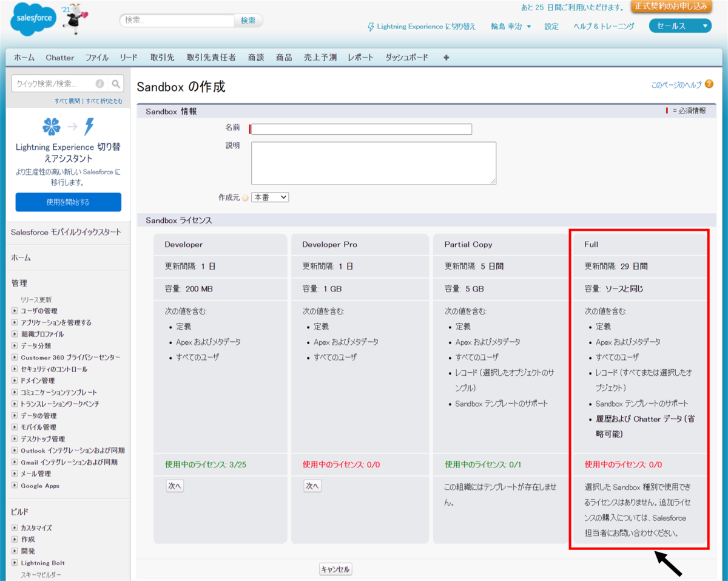Click the info icon next to 作成元
This screenshot has width=728, height=581.
pyautogui.click(x=245, y=198)
